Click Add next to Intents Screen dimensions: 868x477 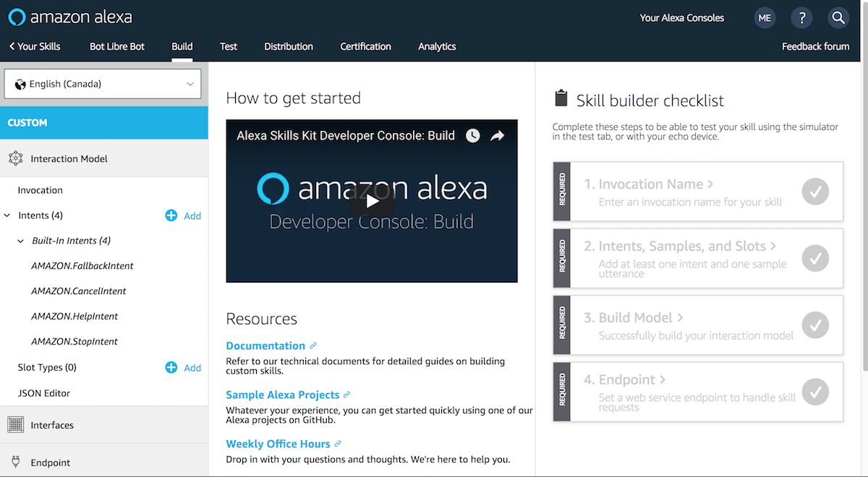pos(192,215)
